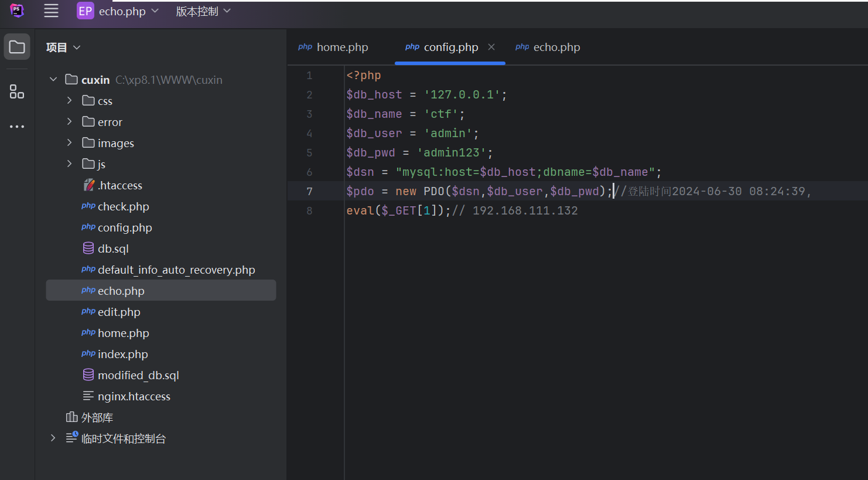Expand the css folder chevron
The height and width of the screenshot is (480, 868).
[69, 100]
